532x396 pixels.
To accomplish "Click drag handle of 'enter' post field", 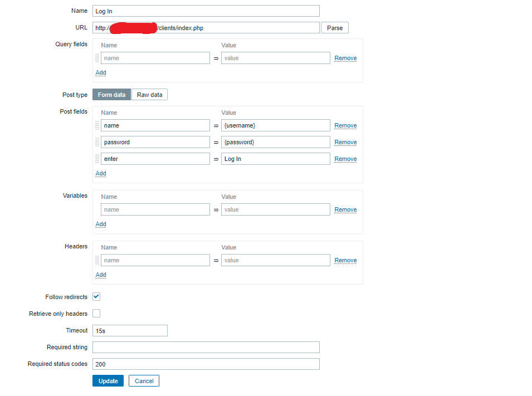I will [x=97, y=159].
